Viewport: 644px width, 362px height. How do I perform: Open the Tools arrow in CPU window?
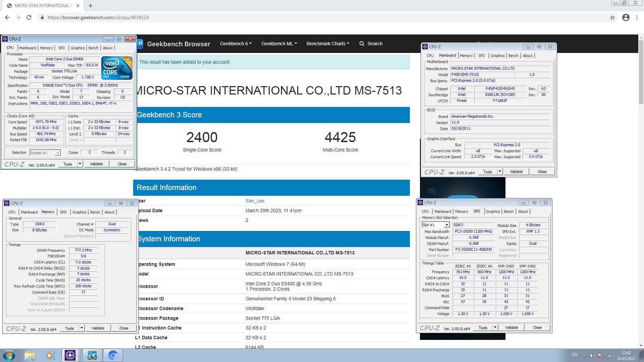pos(80,164)
